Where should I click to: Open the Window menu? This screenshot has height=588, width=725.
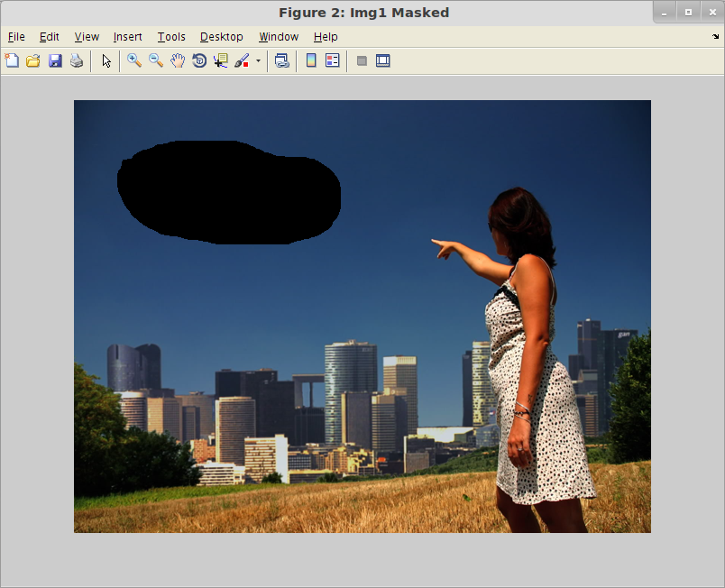(x=279, y=36)
